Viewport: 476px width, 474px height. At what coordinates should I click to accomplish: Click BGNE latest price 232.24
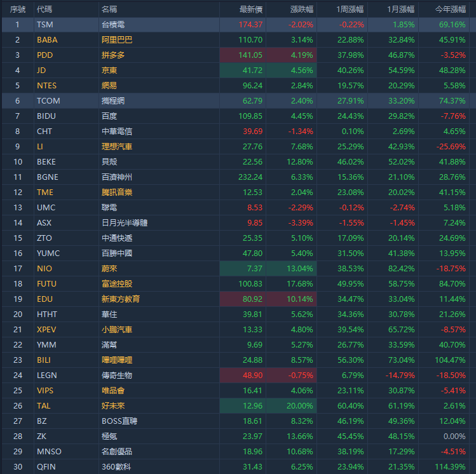250,177
